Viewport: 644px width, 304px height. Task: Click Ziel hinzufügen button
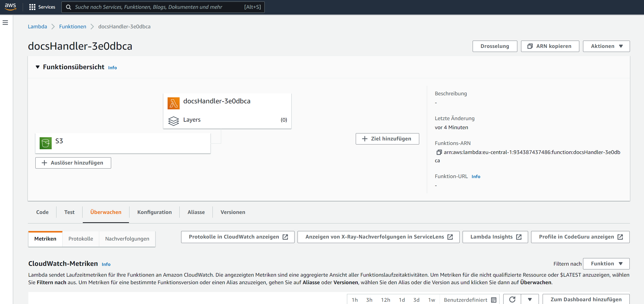point(387,139)
